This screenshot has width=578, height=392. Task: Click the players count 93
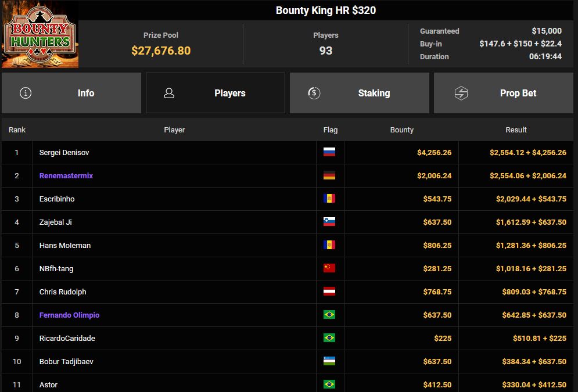326,51
